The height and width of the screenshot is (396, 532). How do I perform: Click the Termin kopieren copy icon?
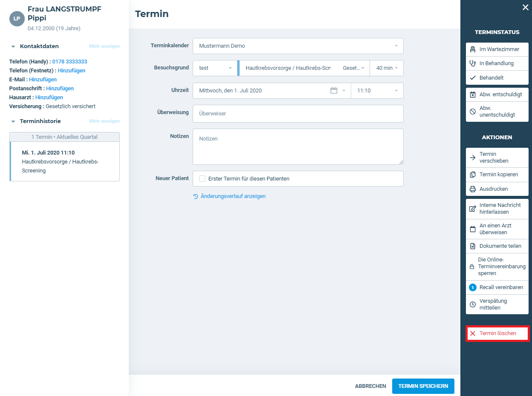pyautogui.click(x=472, y=175)
